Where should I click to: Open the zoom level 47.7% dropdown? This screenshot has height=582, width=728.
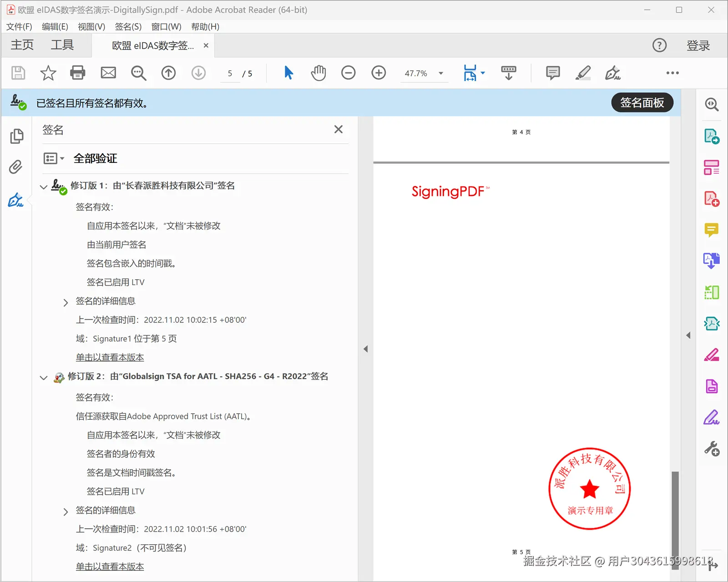[x=440, y=73]
